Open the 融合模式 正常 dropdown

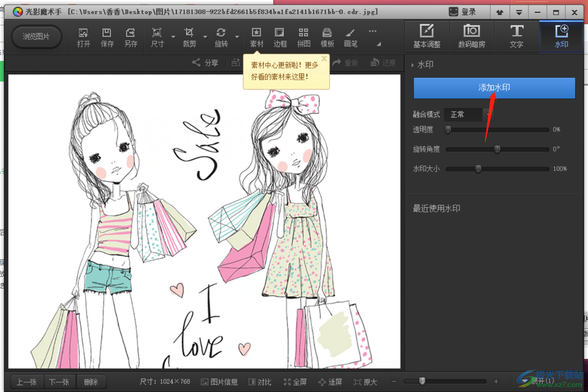tap(468, 115)
